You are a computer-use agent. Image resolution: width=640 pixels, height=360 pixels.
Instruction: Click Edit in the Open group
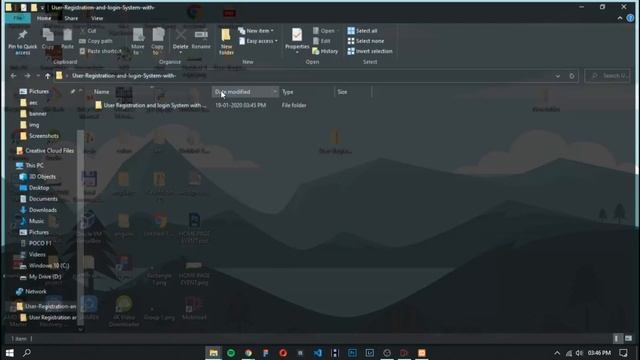pyautogui.click(x=322, y=41)
